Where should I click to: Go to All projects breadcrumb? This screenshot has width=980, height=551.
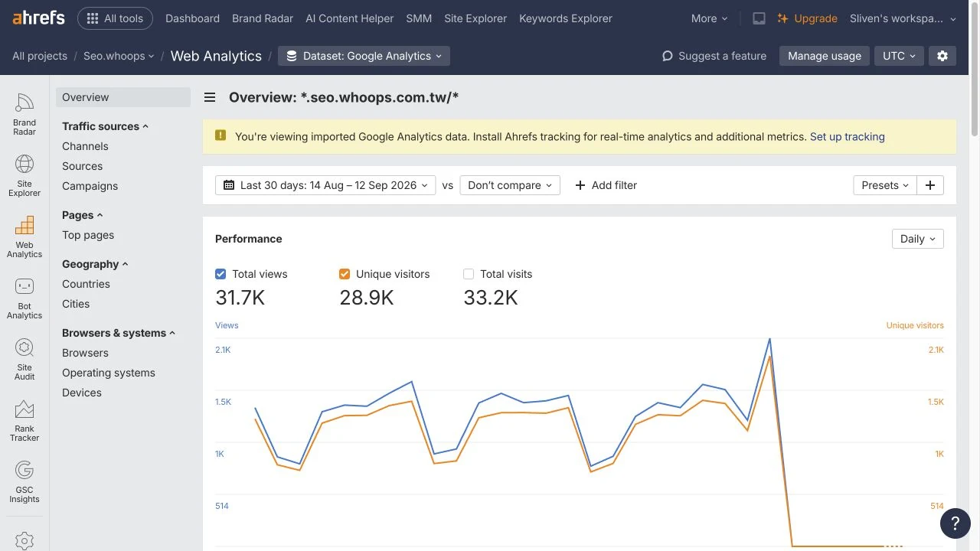(x=40, y=56)
